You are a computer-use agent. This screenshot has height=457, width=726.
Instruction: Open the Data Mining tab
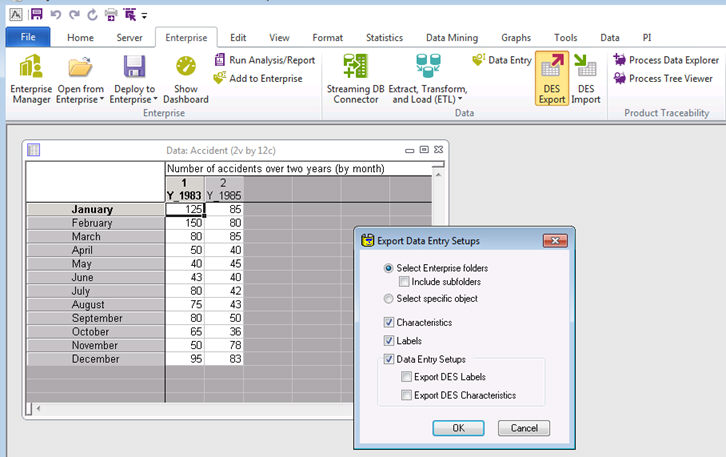click(x=452, y=38)
